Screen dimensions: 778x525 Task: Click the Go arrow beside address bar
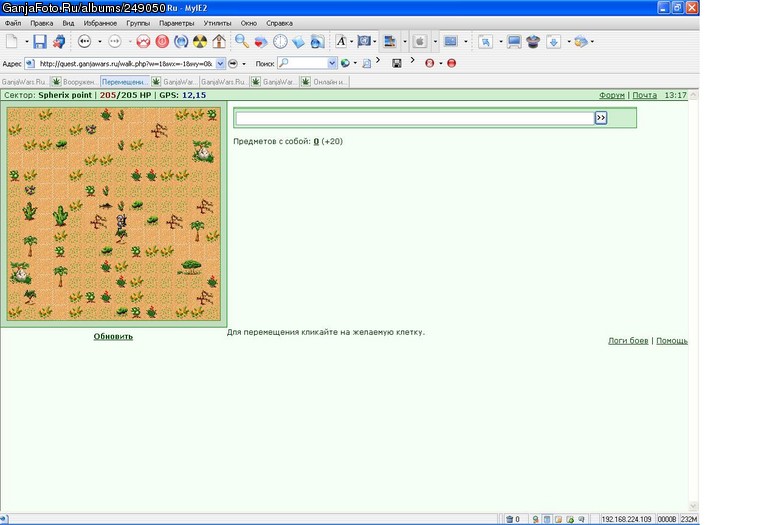click(x=233, y=63)
